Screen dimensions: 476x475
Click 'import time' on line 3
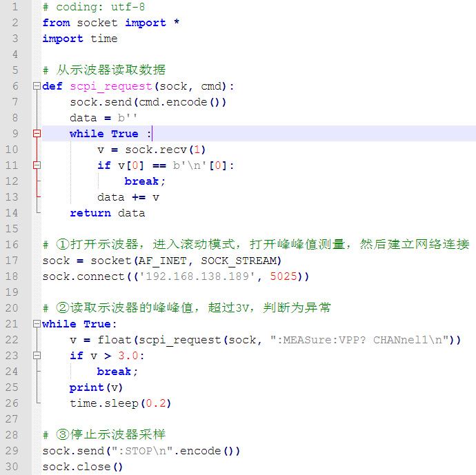[80, 39]
